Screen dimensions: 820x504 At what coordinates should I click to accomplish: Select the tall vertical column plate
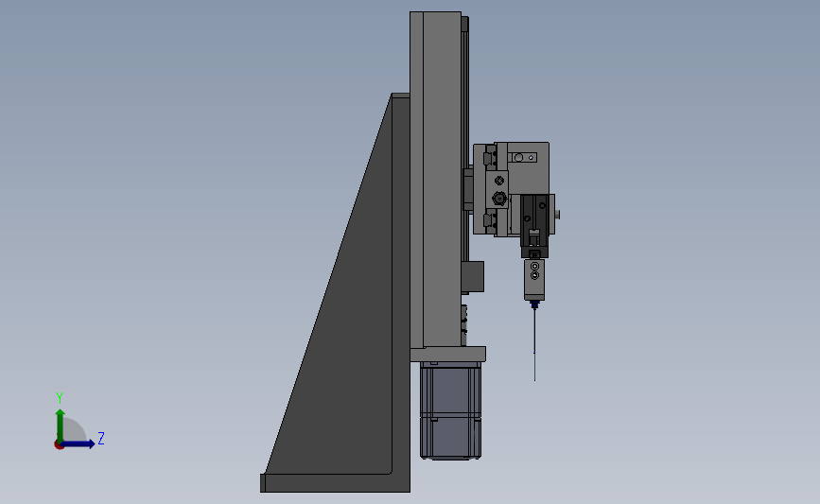[435, 180]
